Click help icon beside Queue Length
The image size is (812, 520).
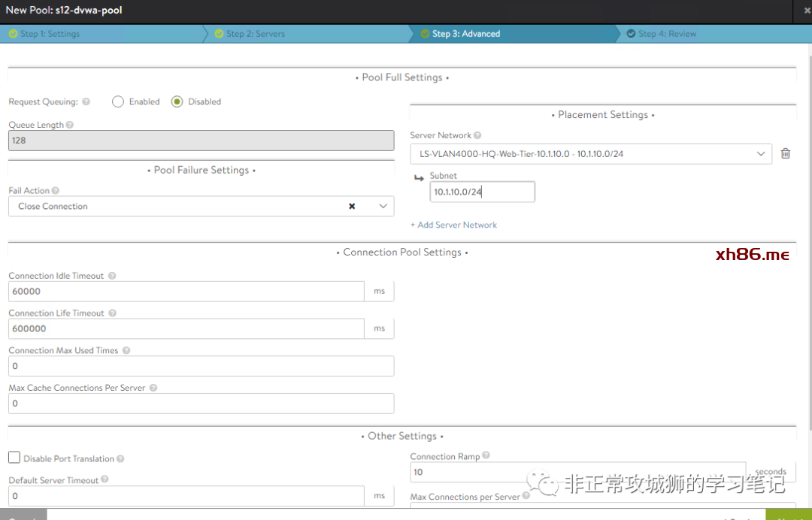point(70,125)
